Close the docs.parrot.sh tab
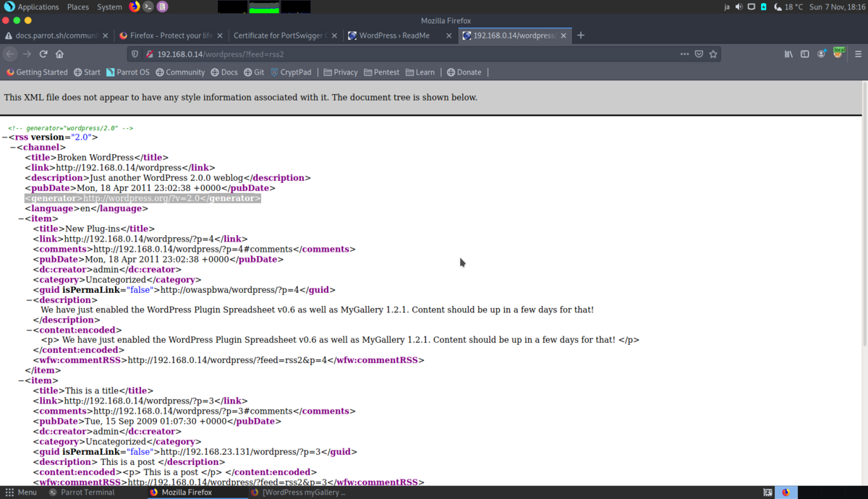The width and height of the screenshot is (868, 499). (106, 35)
